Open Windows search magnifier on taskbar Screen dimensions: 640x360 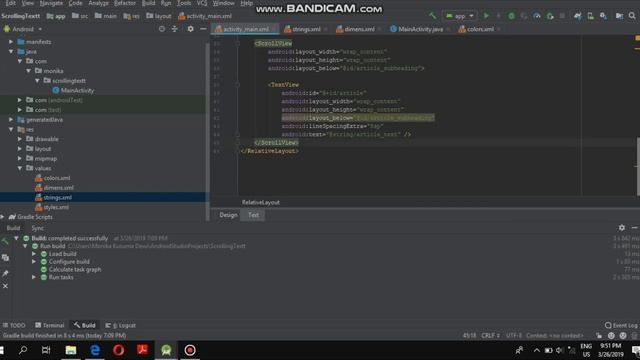coord(23,350)
